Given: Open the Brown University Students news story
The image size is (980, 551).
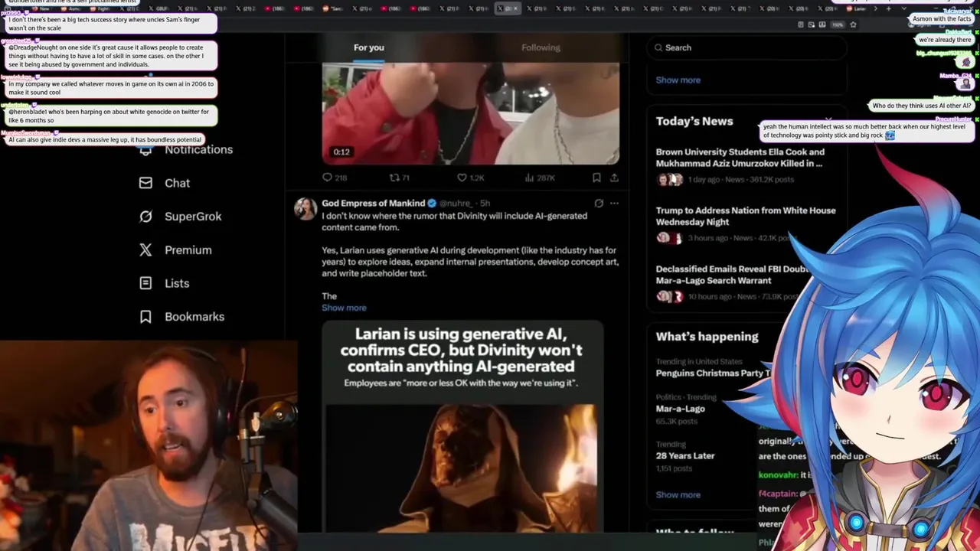Looking at the screenshot, I should pyautogui.click(x=740, y=158).
